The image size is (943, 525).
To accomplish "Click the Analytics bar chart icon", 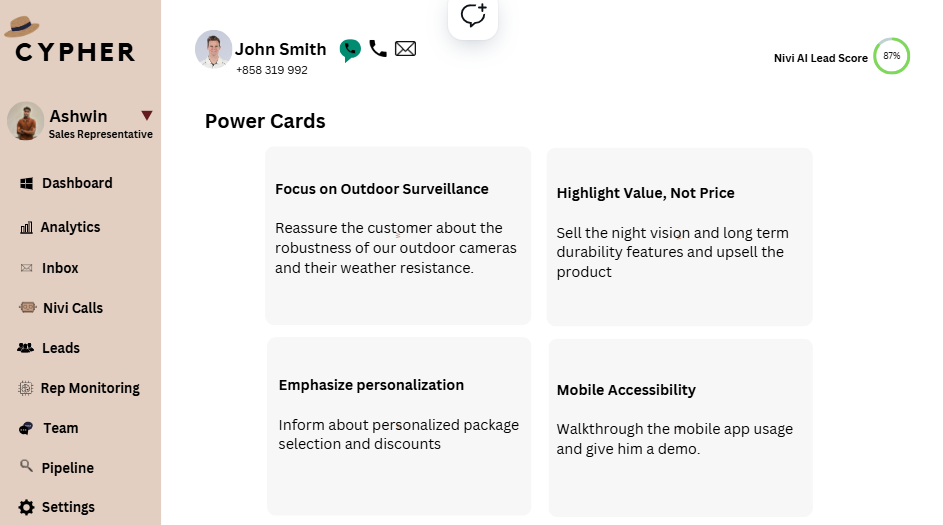I will pyautogui.click(x=26, y=228).
